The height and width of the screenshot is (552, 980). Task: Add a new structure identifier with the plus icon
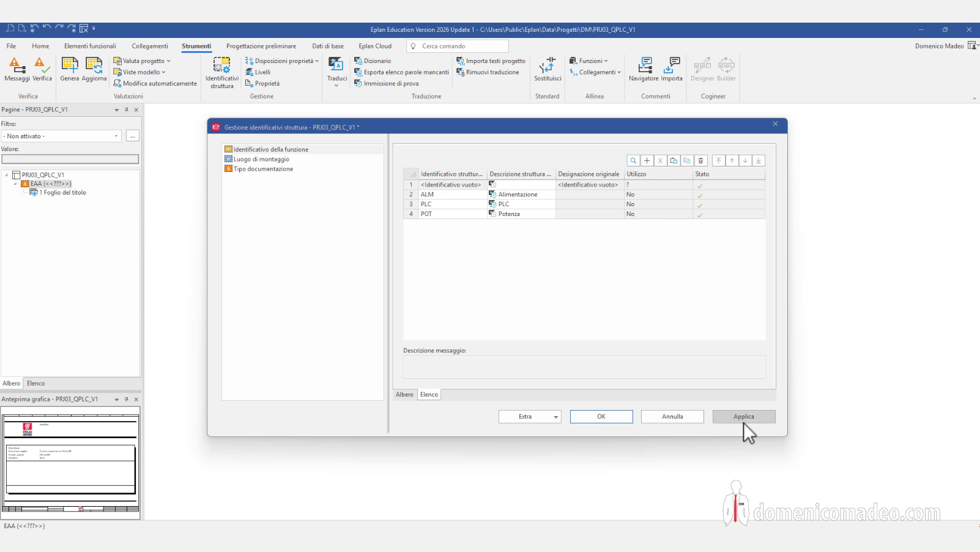[x=647, y=160]
